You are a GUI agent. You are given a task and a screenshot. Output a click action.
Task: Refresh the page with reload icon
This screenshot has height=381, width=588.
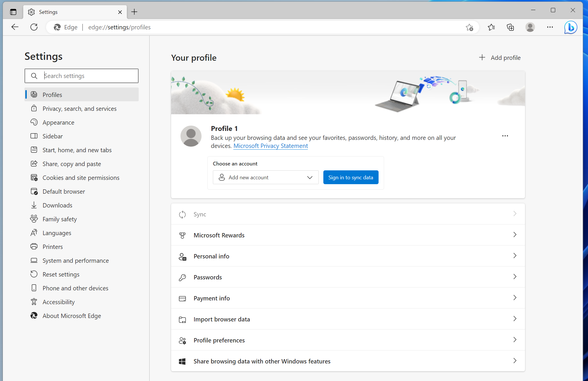click(x=34, y=27)
